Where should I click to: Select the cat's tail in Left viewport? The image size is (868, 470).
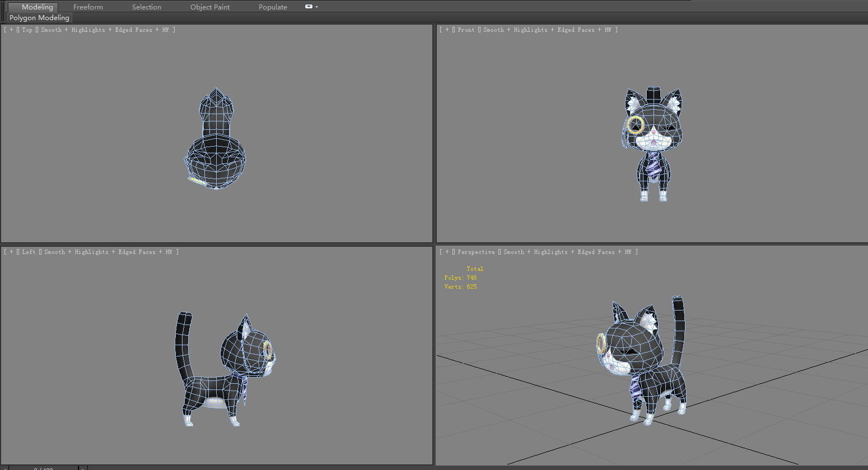(183, 347)
